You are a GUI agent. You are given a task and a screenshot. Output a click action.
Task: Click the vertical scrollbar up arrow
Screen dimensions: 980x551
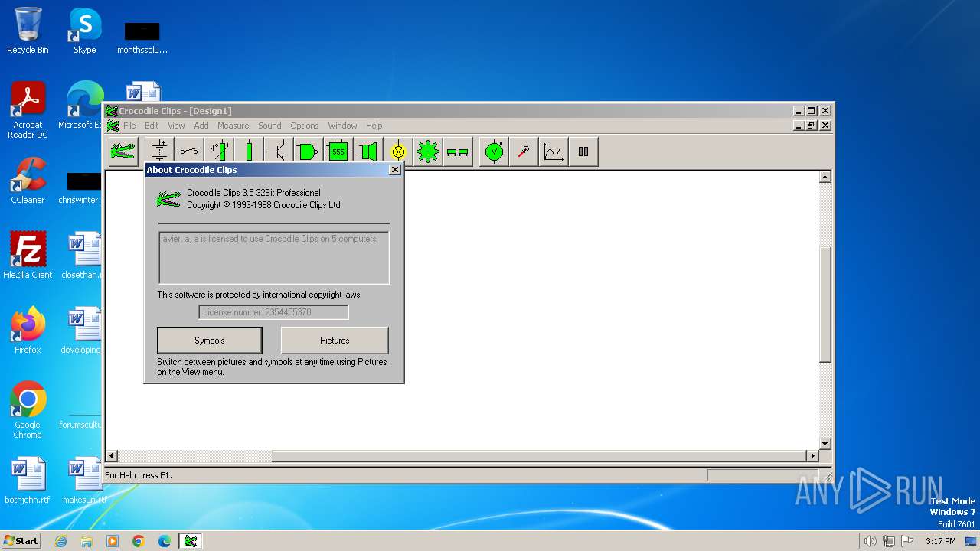click(x=825, y=178)
